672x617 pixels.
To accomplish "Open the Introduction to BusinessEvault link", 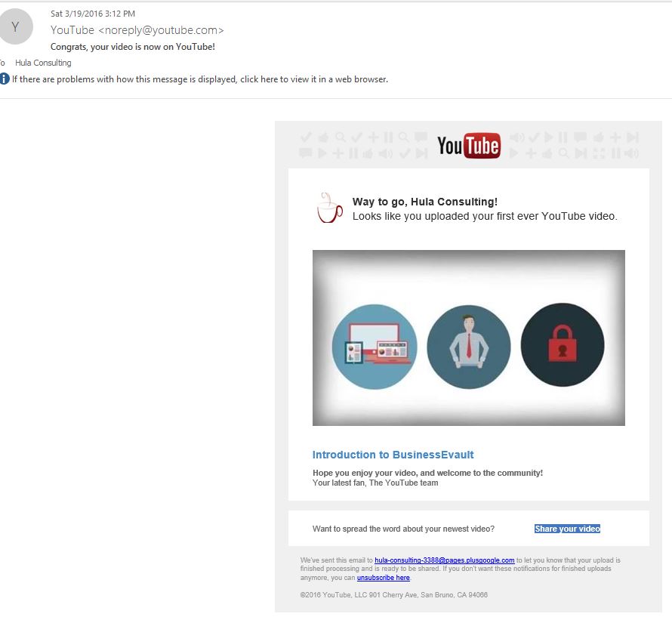I will [x=393, y=455].
